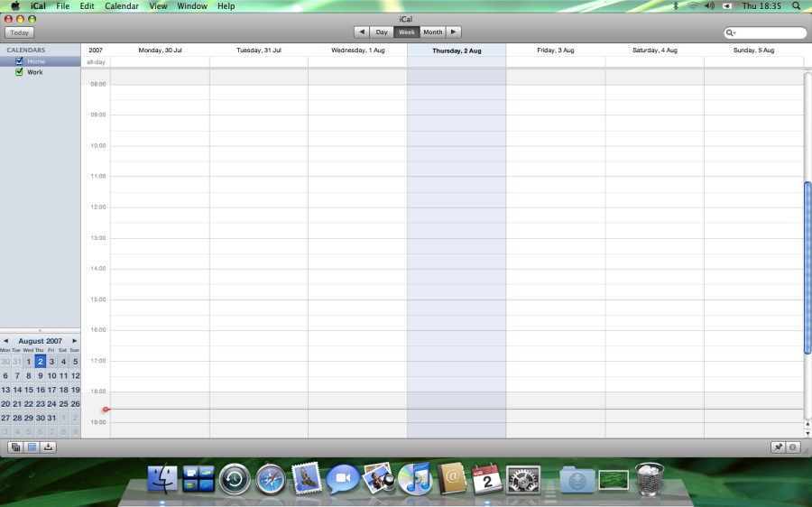Click the menu bar clock Thu 18:35
Screen dimensions: 812x507
pyautogui.click(x=761, y=5)
